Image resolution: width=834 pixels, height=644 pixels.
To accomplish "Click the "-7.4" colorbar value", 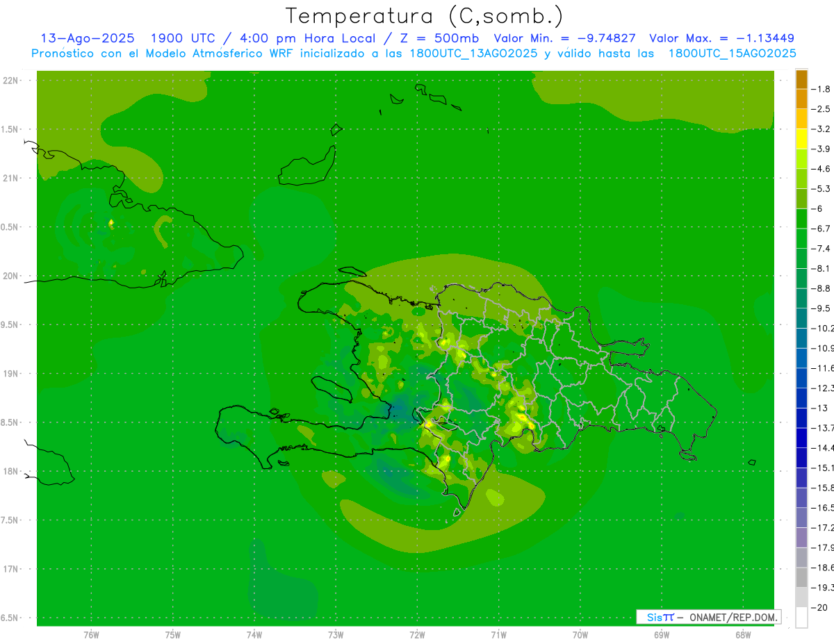I will pyautogui.click(x=822, y=249).
